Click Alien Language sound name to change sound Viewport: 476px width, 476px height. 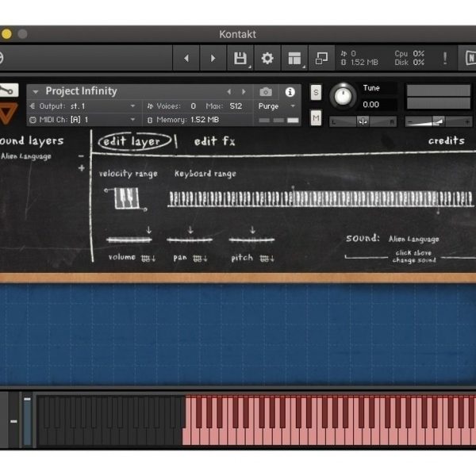coord(414,240)
